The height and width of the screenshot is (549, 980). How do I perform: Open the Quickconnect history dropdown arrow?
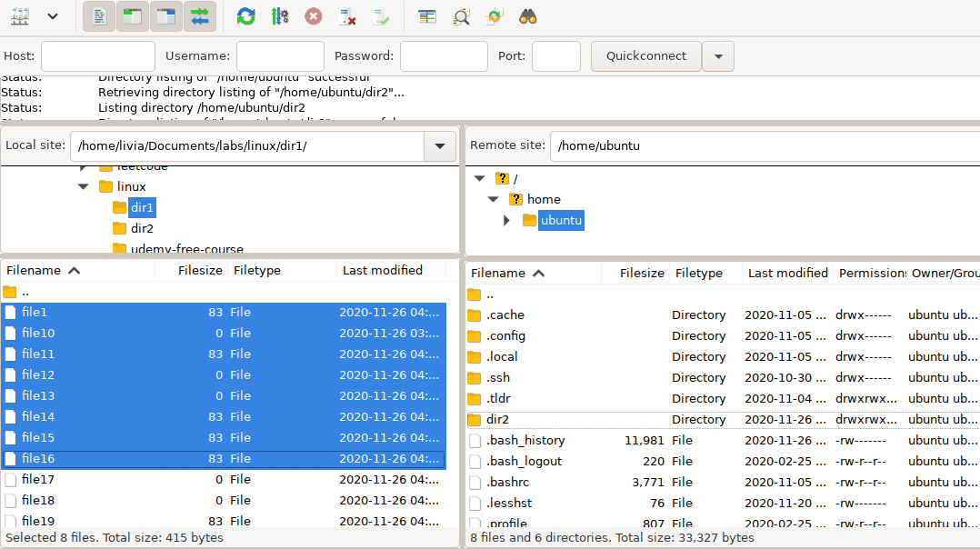(x=718, y=56)
